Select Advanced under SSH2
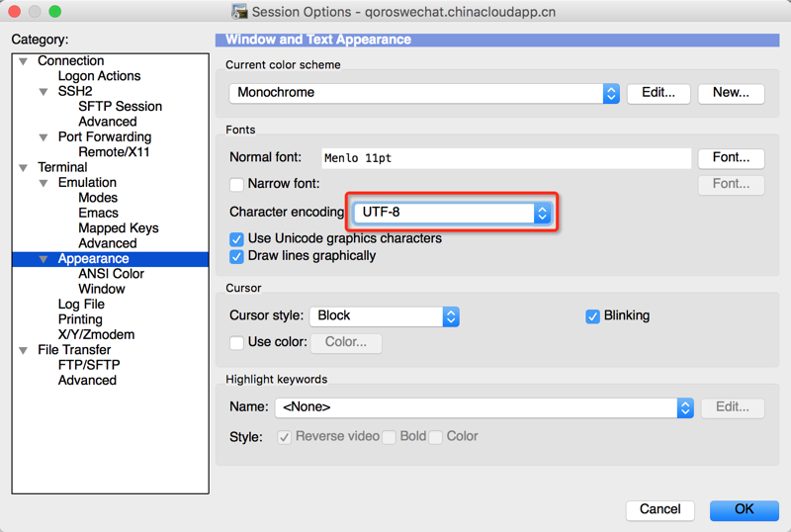This screenshot has width=791, height=532. (108, 122)
